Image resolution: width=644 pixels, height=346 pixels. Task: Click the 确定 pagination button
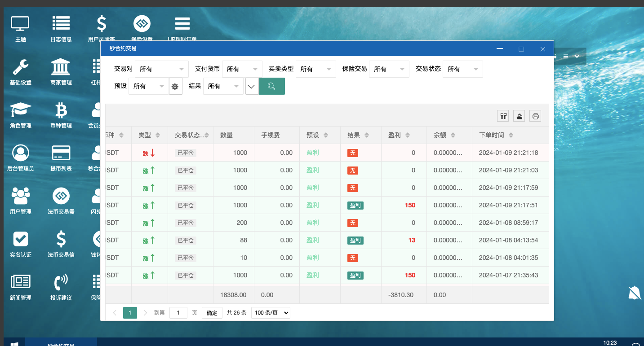point(212,313)
